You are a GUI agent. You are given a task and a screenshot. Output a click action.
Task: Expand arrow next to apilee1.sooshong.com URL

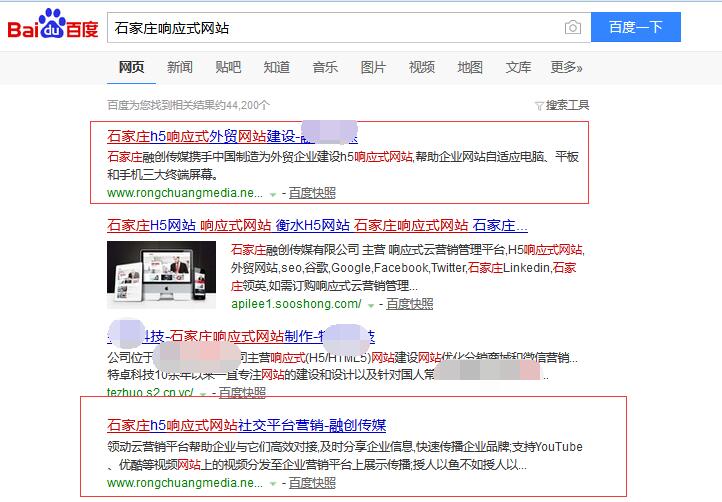click(x=371, y=305)
